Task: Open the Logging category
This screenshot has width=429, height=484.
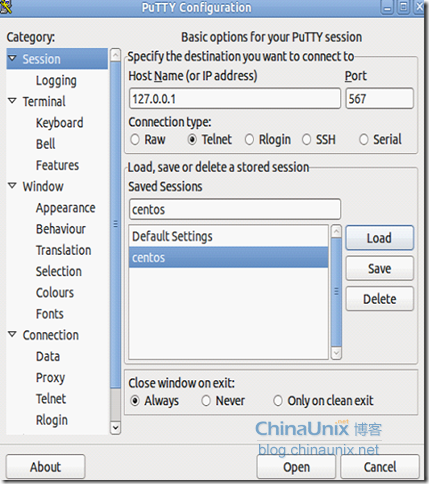Action: click(x=56, y=81)
